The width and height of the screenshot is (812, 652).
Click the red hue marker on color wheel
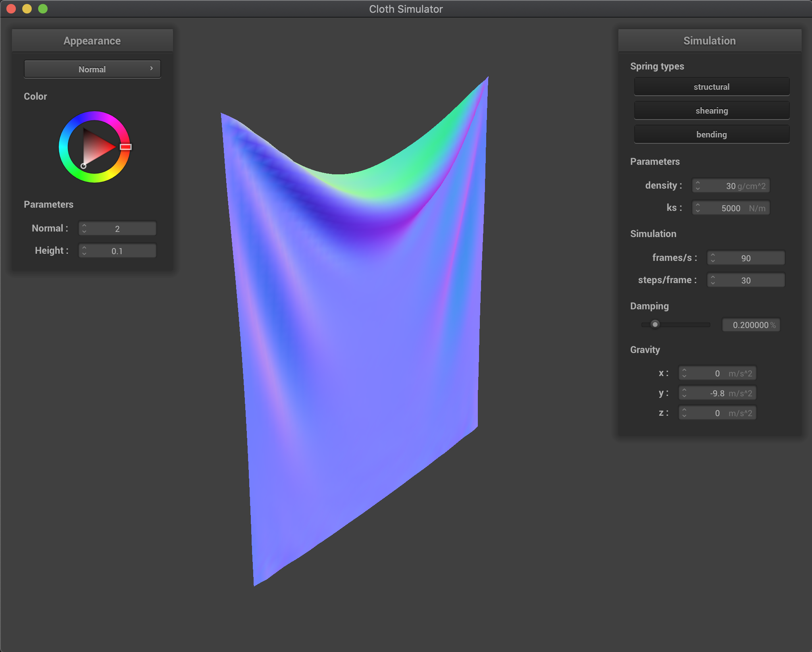point(126,147)
